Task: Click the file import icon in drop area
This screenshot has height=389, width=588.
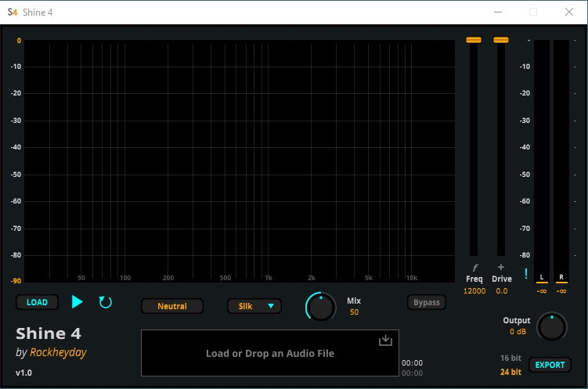Action: [x=384, y=340]
